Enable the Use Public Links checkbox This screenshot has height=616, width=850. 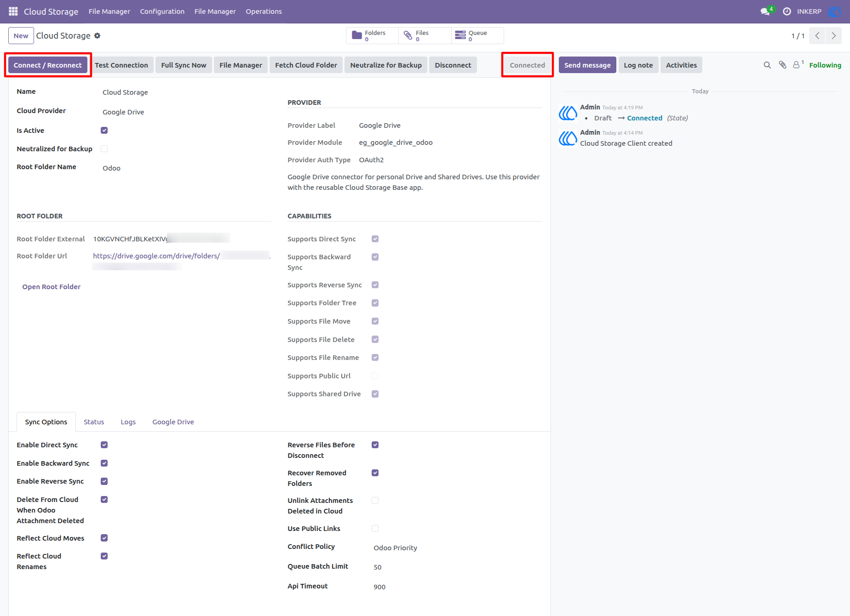pyautogui.click(x=375, y=529)
